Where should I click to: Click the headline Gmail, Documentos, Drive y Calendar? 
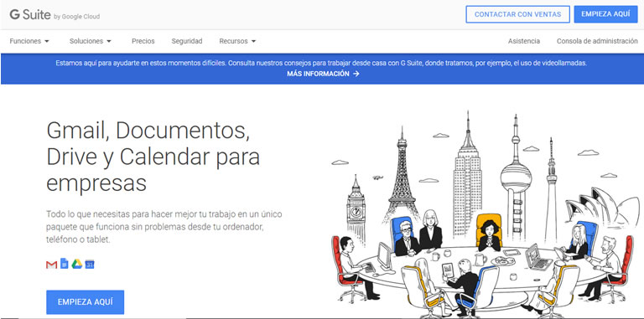click(153, 157)
